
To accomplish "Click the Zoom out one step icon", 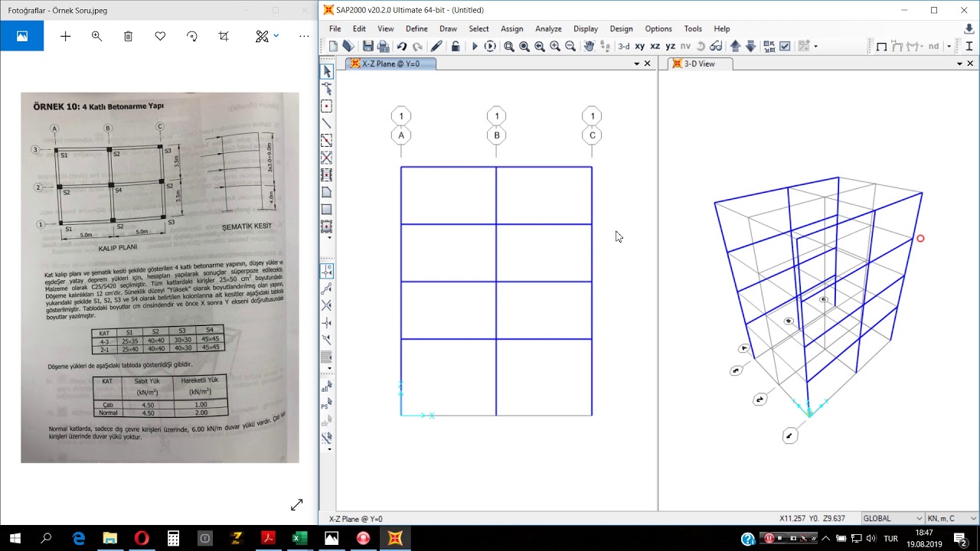I will tap(570, 47).
